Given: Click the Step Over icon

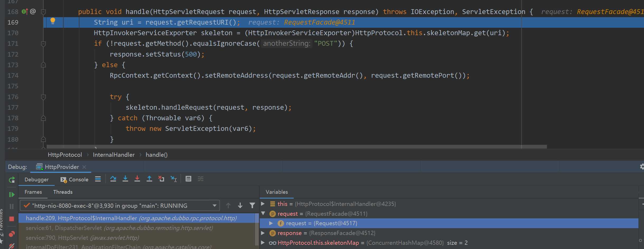Looking at the screenshot, I should 113,179.
